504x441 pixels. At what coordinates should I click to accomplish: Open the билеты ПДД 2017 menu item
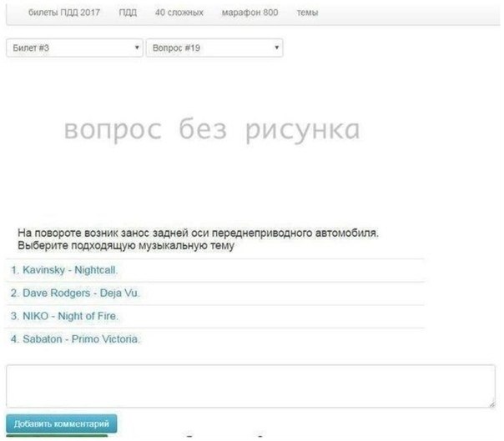click(x=64, y=13)
